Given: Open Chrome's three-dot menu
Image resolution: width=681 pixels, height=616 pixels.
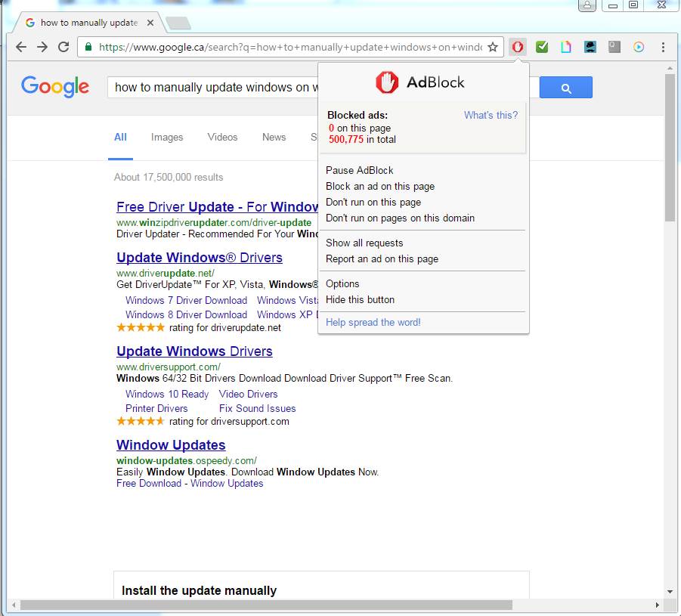Looking at the screenshot, I should 663,47.
